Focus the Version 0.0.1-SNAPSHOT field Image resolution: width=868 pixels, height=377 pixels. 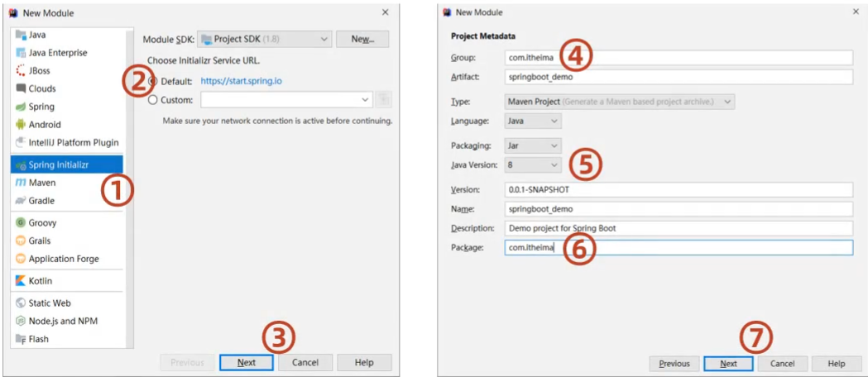679,189
